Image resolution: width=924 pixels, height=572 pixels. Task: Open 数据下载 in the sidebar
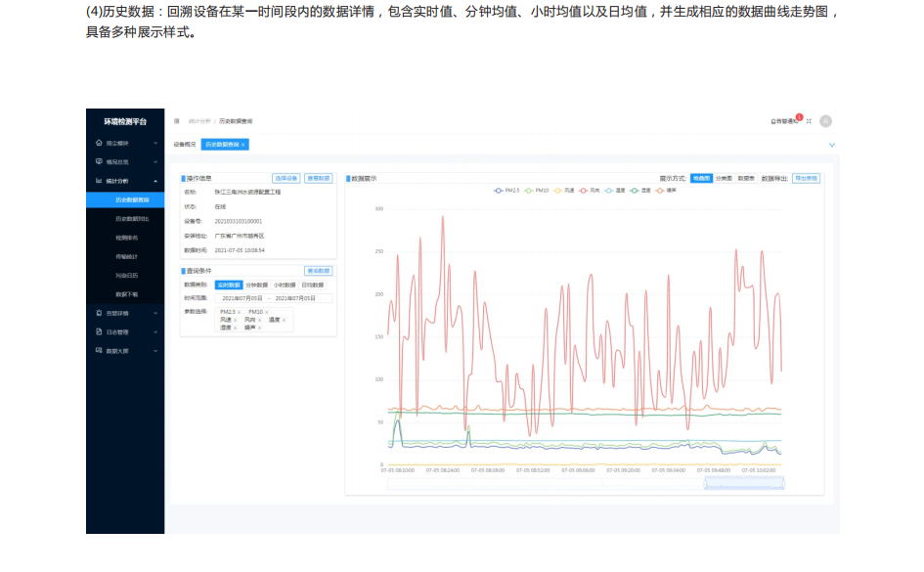[x=125, y=294]
